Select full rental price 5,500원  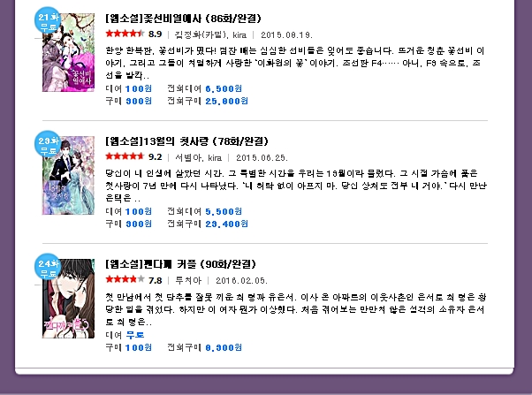224,212
